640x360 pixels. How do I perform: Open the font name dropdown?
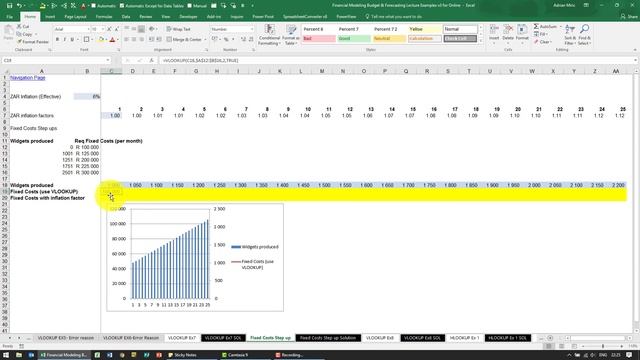click(88, 29)
